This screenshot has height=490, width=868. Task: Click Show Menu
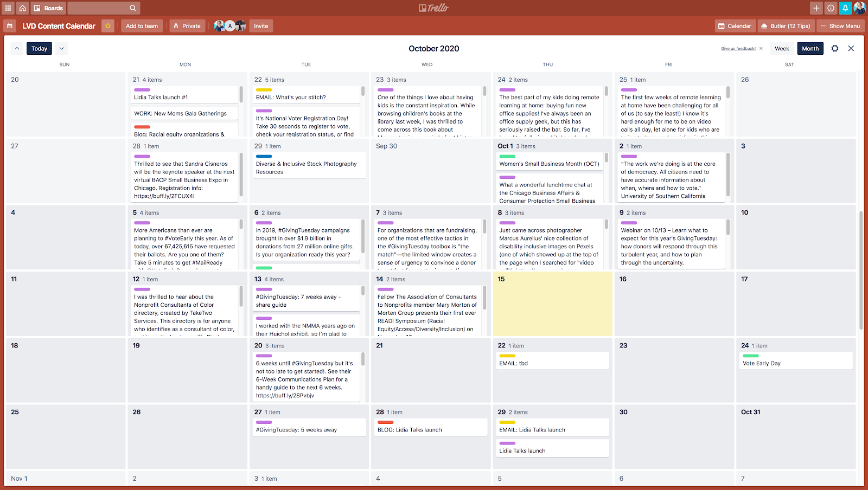coord(840,26)
